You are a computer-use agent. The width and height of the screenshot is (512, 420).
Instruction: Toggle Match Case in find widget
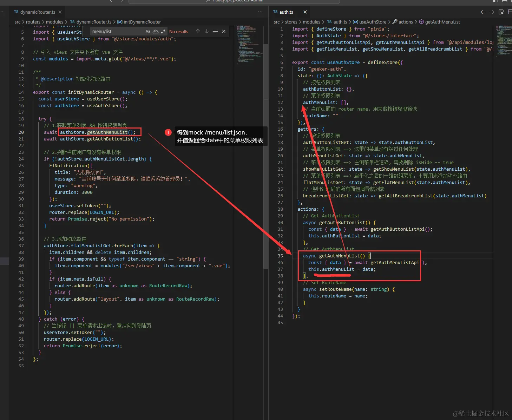pyautogui.click(x=148, y=31)
